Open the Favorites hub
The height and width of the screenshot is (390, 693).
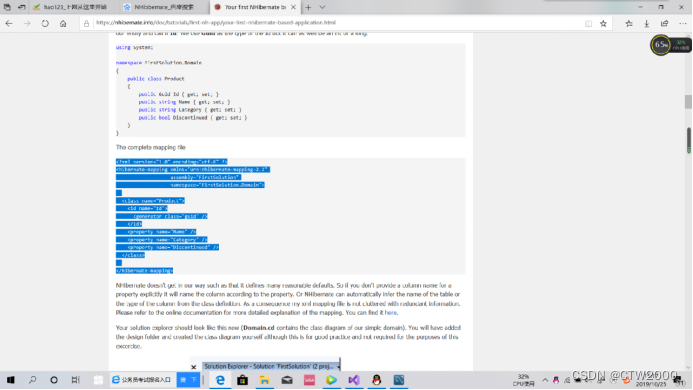629,24
